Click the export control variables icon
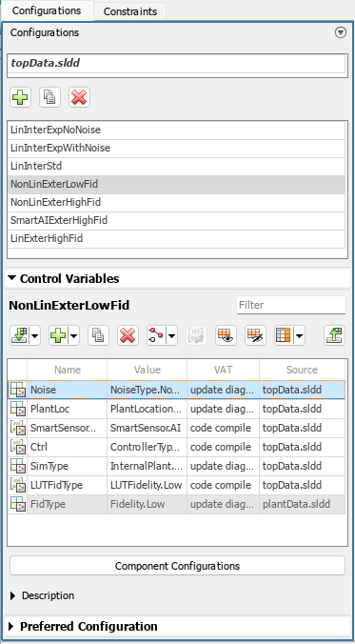 tap(334, 335)
